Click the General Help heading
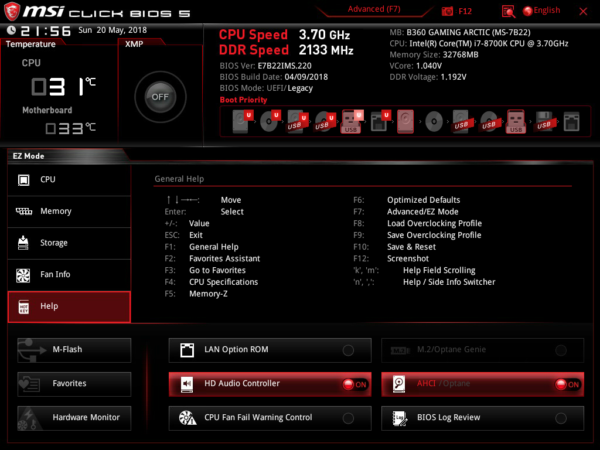600x450 pixels. pos(179,179)
